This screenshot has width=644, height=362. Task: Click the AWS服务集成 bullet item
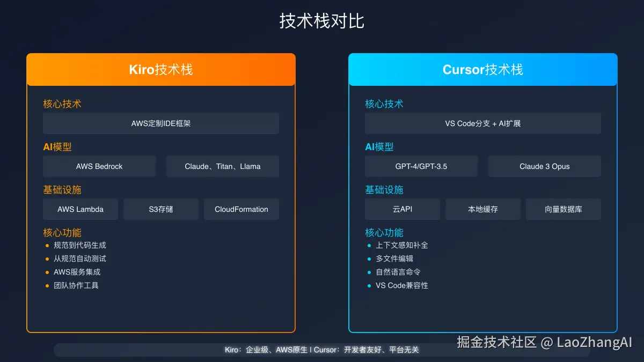(x=73, y=272)
